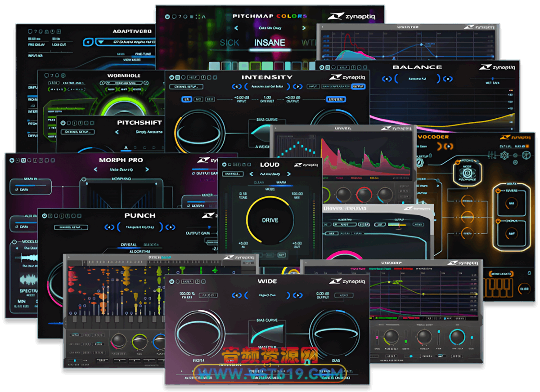540x392 pixels.
Task: Go to next preset in PITCHMAP COLORS
Action: click(x=304, y=28)
